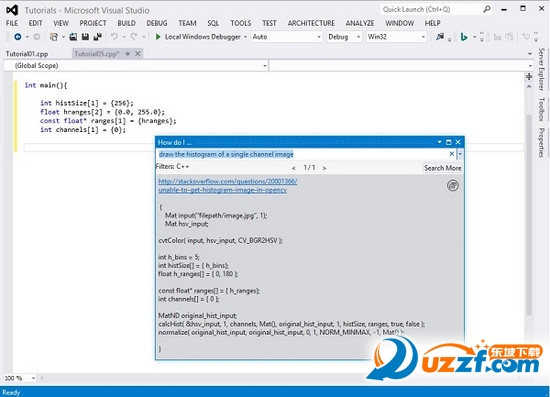
Task: Open the TEST menu
Action: (x=269, y=23)
